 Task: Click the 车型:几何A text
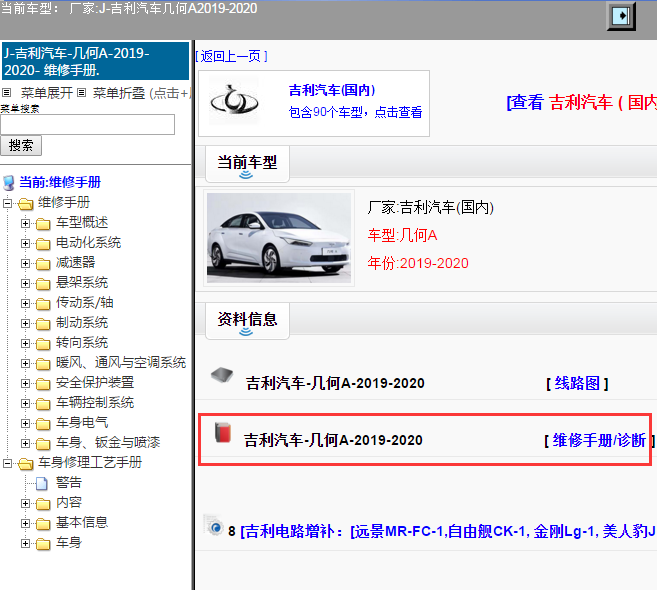(x=403, y=235)
